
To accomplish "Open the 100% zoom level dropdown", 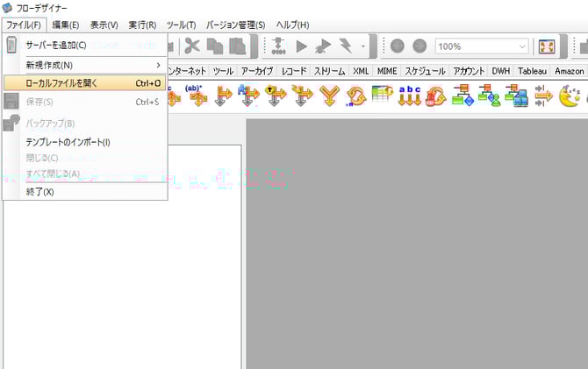I will click(x=523, y=46).
